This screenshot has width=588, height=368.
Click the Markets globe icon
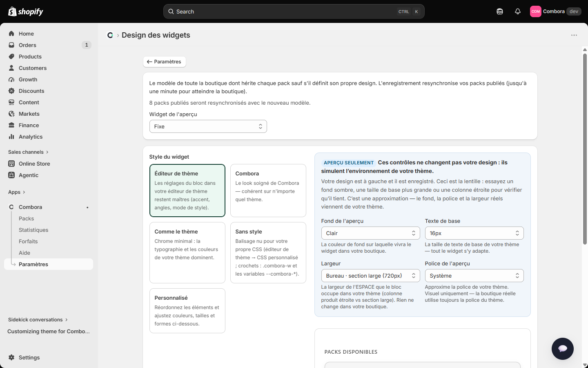(x=11, y=114)
